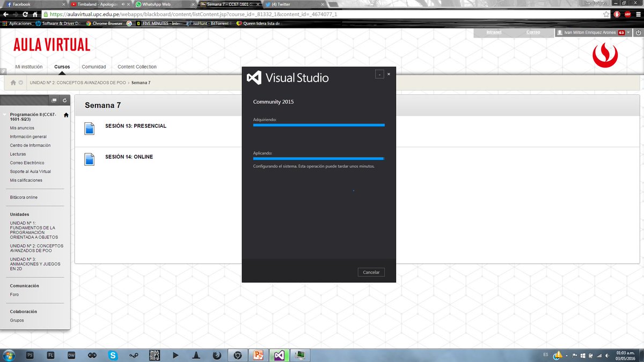Open the Mi institución tab
The height and width of the screenshot is (362, 644).
29,67
